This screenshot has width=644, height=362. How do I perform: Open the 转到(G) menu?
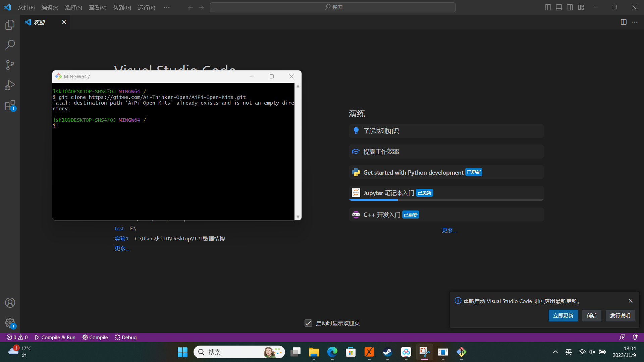point(122,7)
